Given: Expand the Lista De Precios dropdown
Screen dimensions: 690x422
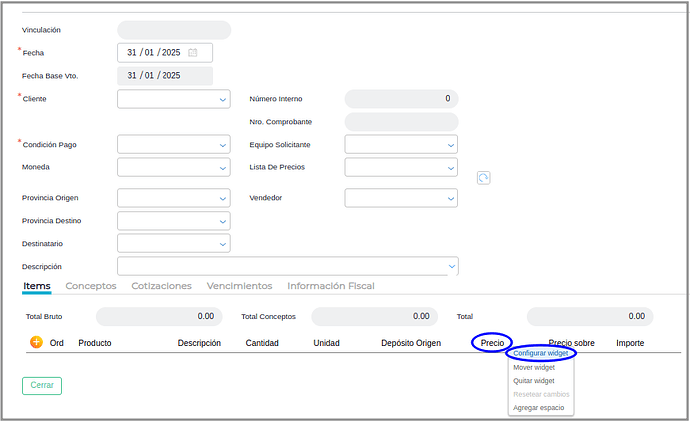Looking at the screenshot, I should click(x=401, y=167).
